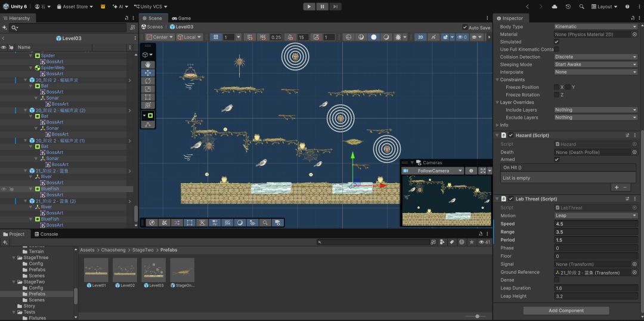This screenshot has width=644, height=321.
Task: Click Chaosheng in project breadcrumb path
Action: point(114,250)
